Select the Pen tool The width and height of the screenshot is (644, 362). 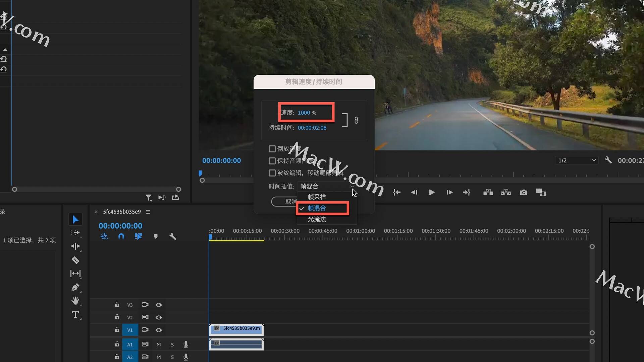click(75, 287)
